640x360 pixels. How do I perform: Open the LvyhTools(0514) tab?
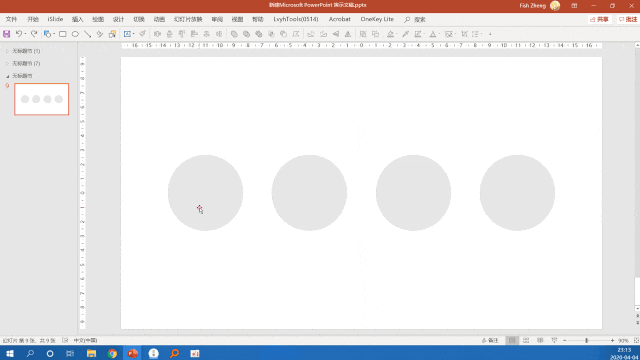296,19
